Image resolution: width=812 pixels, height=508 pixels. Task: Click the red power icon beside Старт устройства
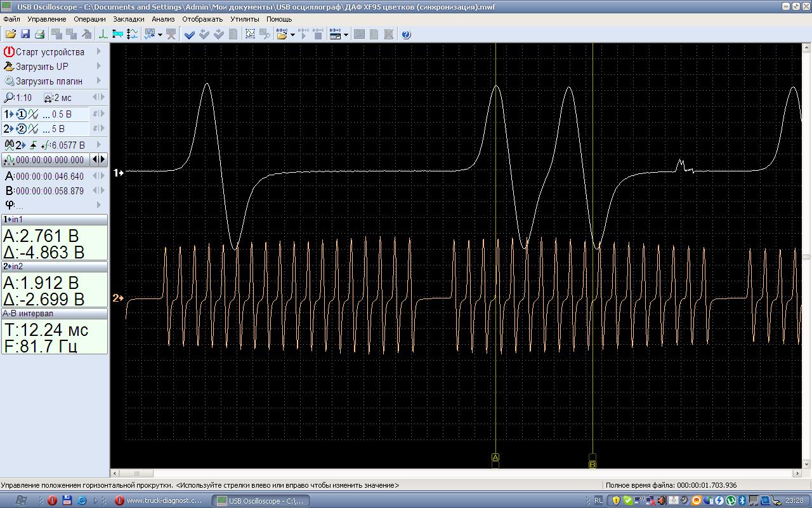coord(9,52)
